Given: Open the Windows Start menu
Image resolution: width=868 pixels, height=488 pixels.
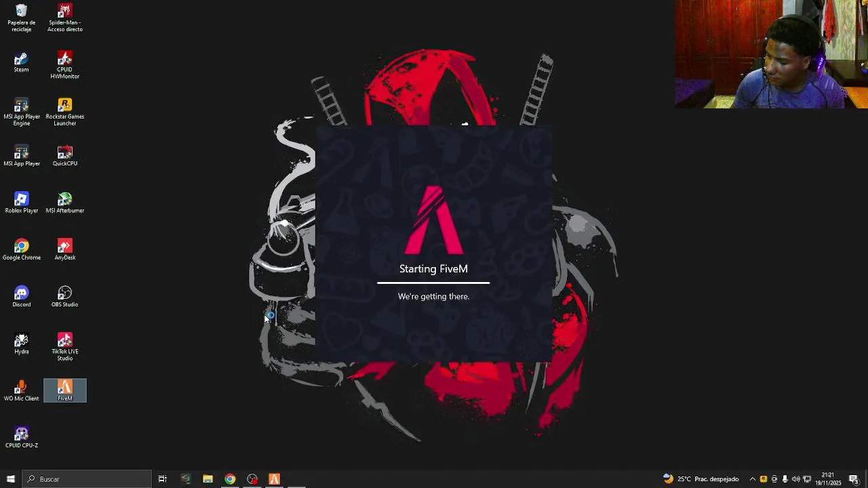Looking at the screenshot, I should click(10, 479).
